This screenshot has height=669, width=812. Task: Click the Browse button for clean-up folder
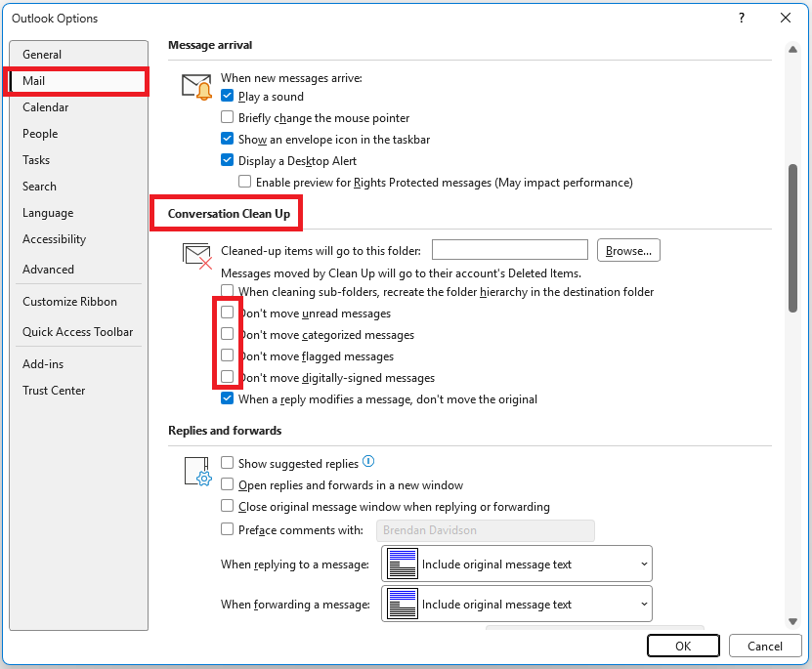pyautogui.click(x=628, y=251)
